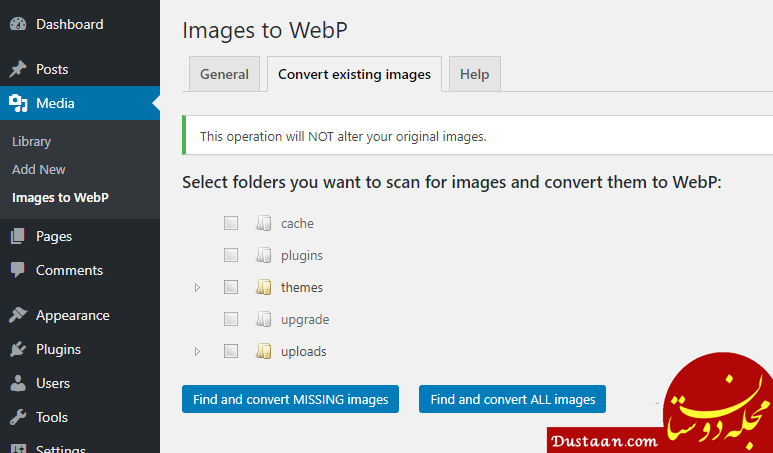This screenshot has height=453, width=773.
Task: Click the plugins folder icon in tree
Action: [264, 255]
